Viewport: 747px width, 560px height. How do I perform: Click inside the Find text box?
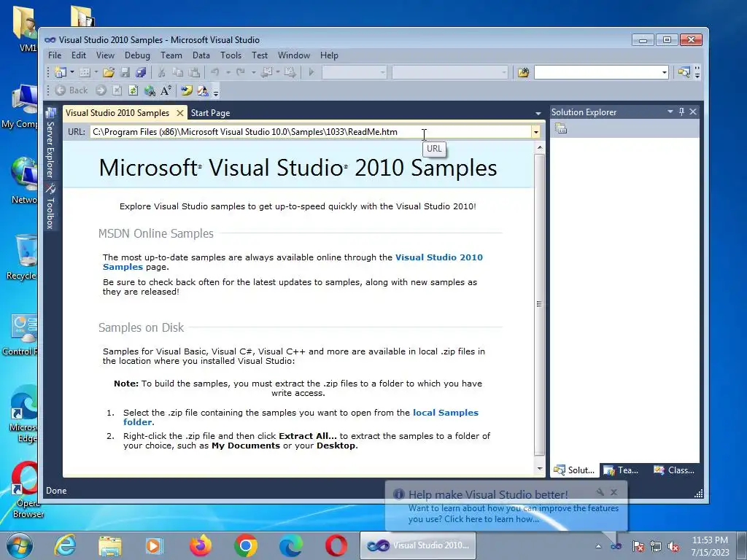click(597, 72)
